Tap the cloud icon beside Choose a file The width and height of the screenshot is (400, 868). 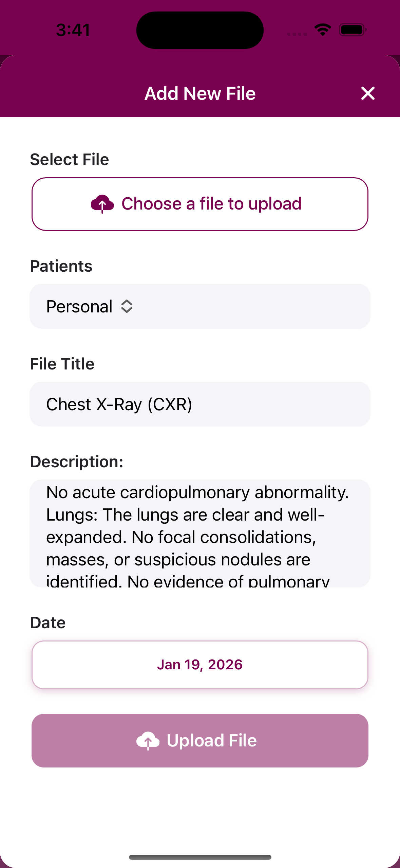(102, 204)
